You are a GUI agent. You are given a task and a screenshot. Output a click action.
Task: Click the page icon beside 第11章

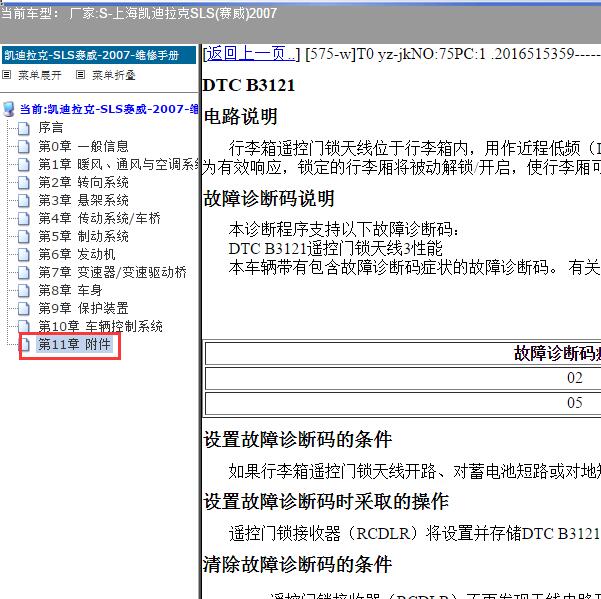click(25, 345)
